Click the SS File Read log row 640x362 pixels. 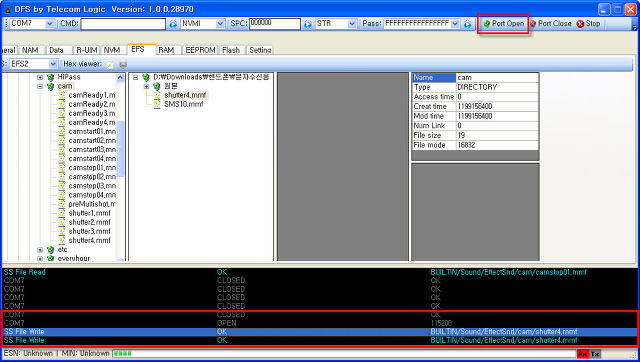(320, 272)
